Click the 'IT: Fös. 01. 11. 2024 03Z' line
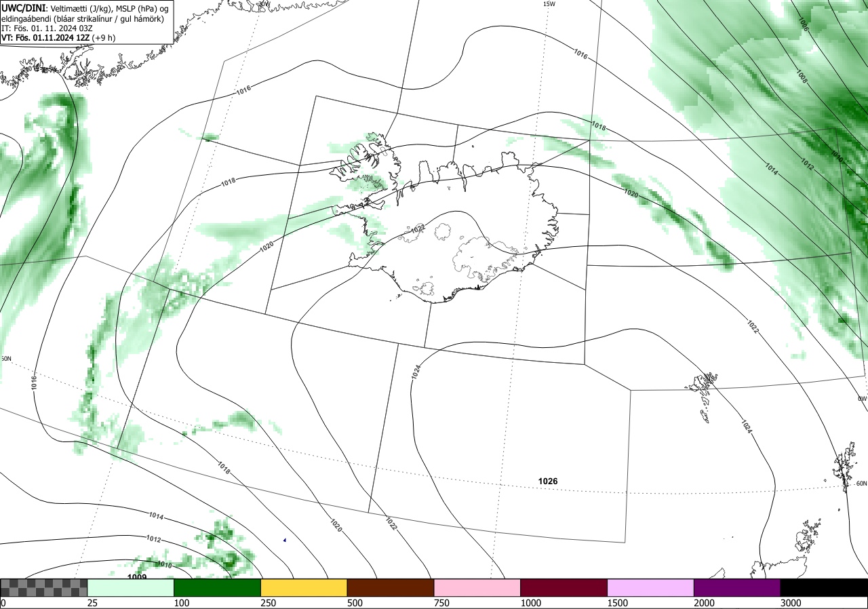The height and width of the screenshot is (609, 868). click(46, 28)
